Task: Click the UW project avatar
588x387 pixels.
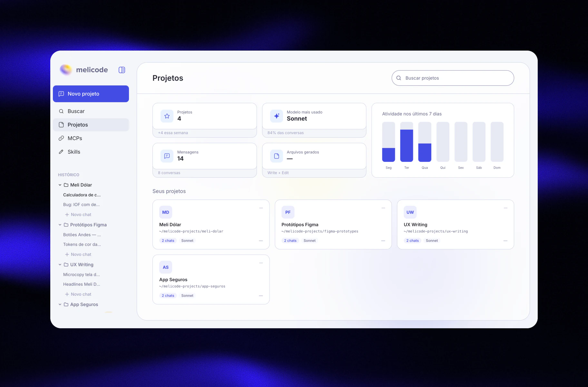Action: click(410, 212)
